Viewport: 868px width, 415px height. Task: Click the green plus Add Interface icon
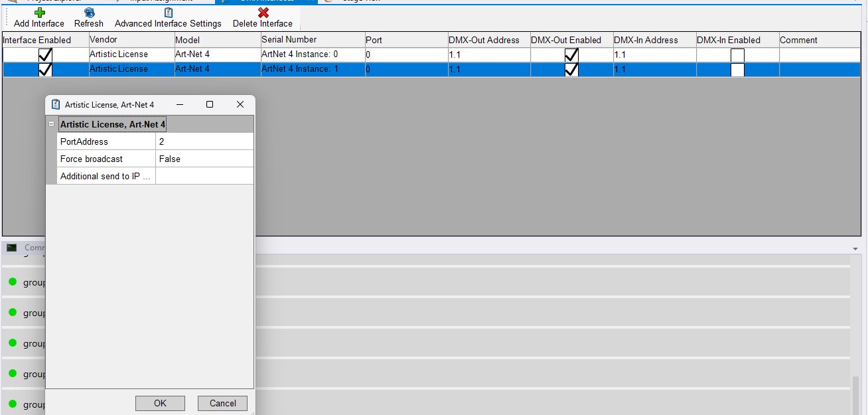pos(39,13)
